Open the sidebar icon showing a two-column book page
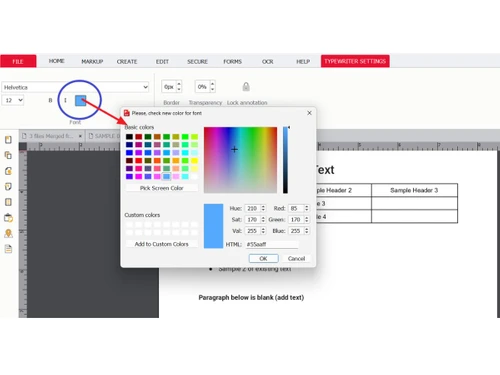This screenshot has width=500, height=375. point(8,202)
